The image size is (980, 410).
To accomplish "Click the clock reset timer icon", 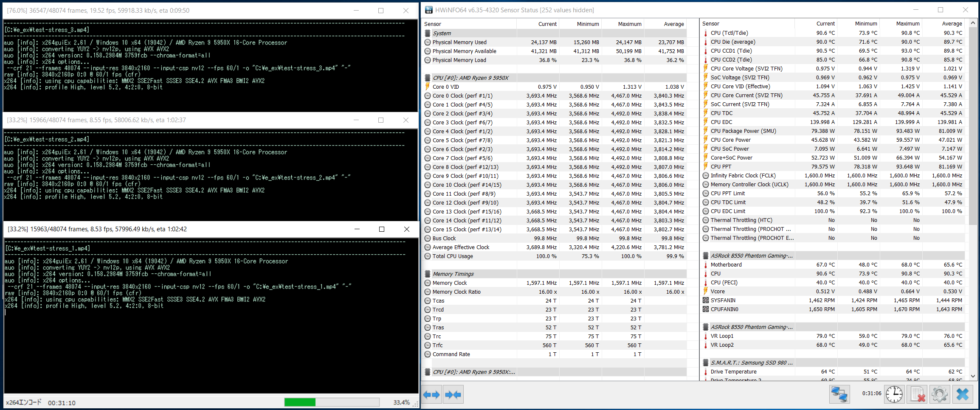I will pos(894,394).
